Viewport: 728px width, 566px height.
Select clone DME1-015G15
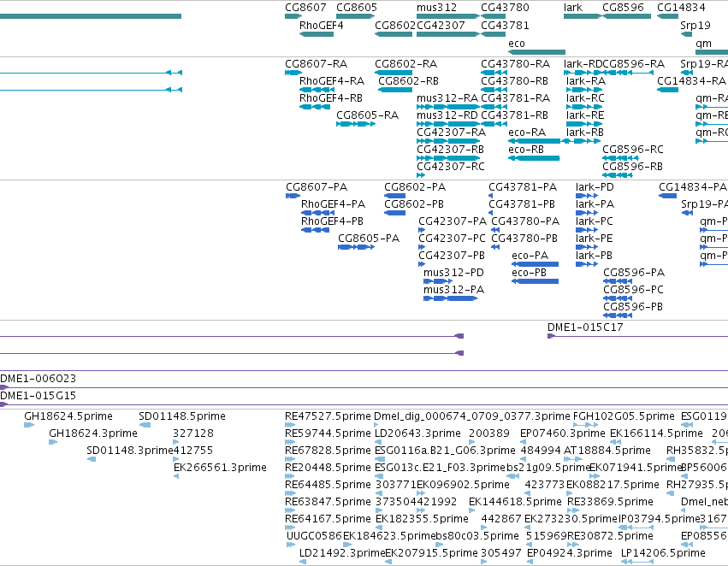[38, 396]
